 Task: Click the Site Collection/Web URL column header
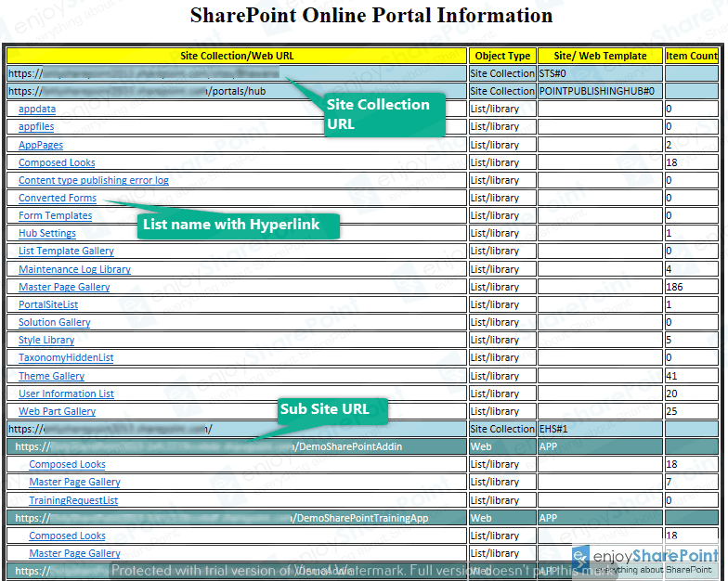237,56
